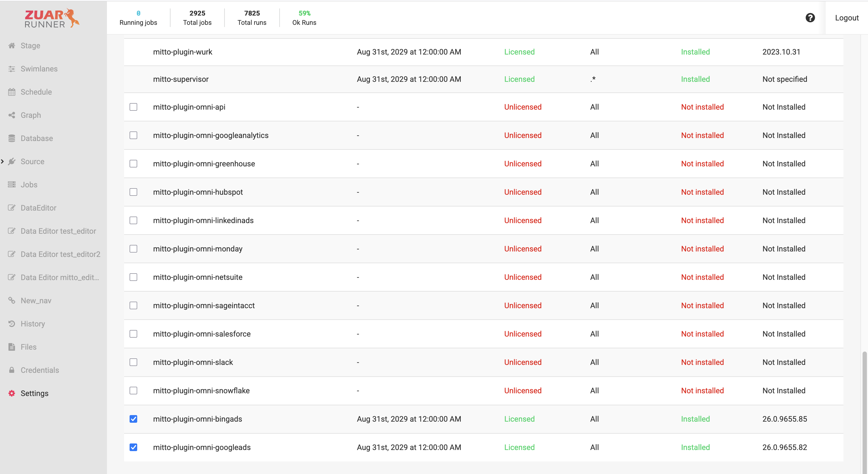The height and width of the screenshot is (474, 868).
Task: Click the bingads version 26.0.9655.85
Action: pos(785,419)
